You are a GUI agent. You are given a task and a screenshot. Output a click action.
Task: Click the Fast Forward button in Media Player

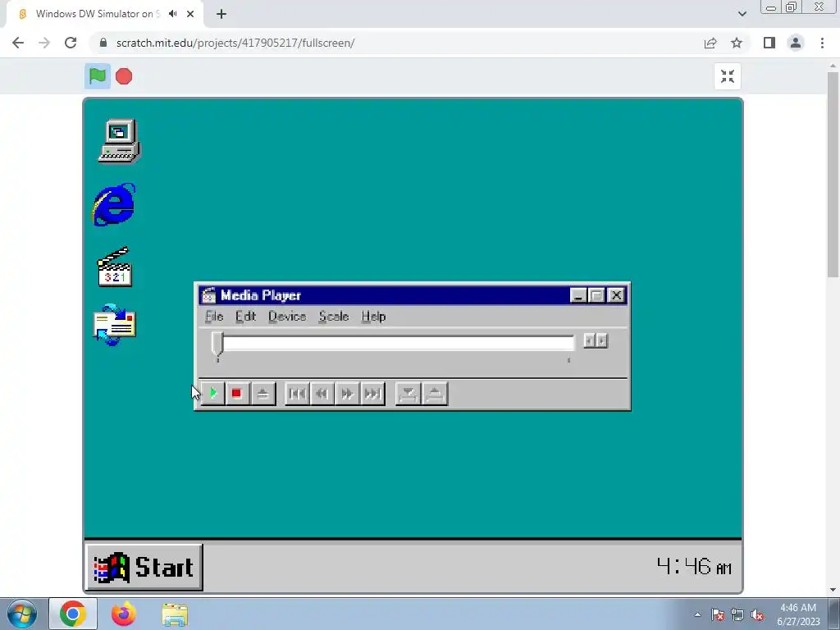pyautogui.click(x=347, y=394)
